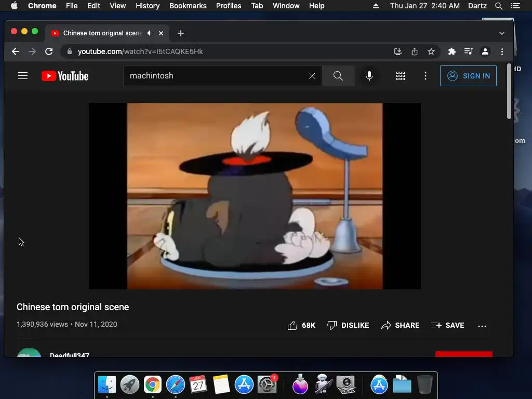Open Calendar in the Dock
The width and height of the screenshot is (532, 399).
pyautogui.click(x=198, y=385)
